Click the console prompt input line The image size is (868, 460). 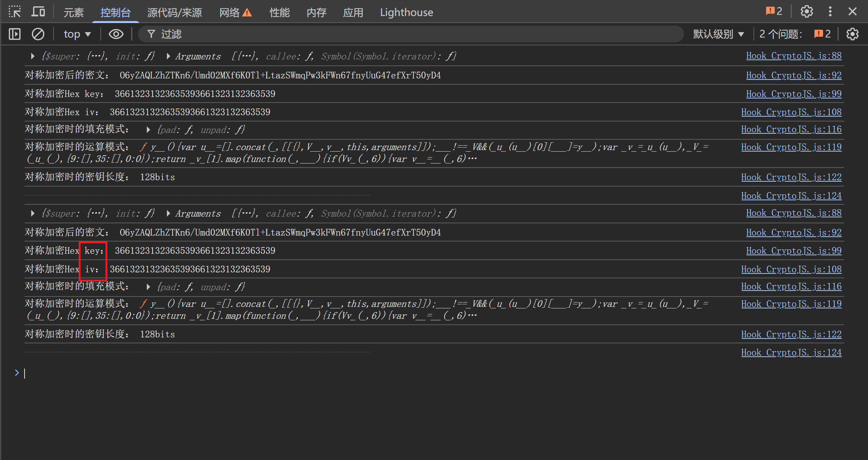434,373
